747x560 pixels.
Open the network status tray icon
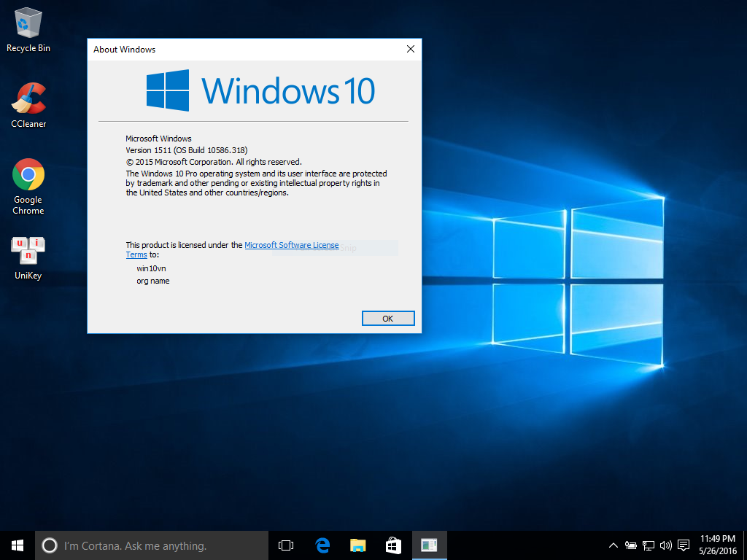tap(649, 545)
